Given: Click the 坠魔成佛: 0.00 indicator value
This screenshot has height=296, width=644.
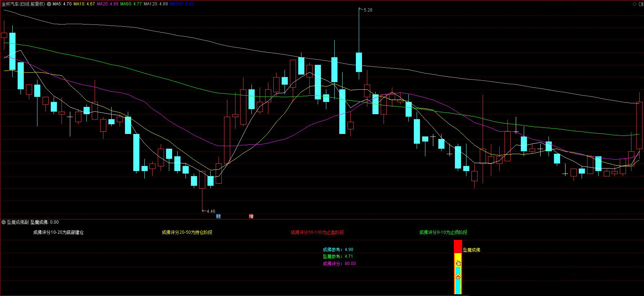Looking at the screenshot, I should pyautogui.click(x=45, y=222).
